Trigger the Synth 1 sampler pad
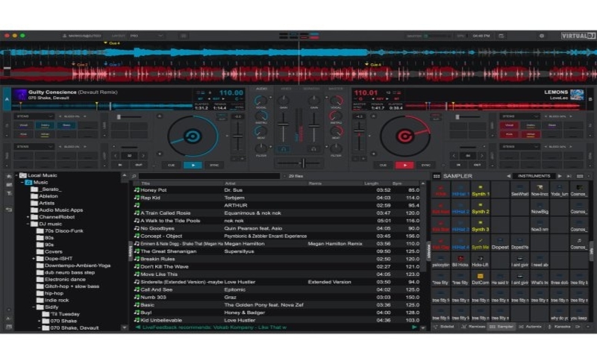Viewport: 597px width, 364px height. point(481,191)
